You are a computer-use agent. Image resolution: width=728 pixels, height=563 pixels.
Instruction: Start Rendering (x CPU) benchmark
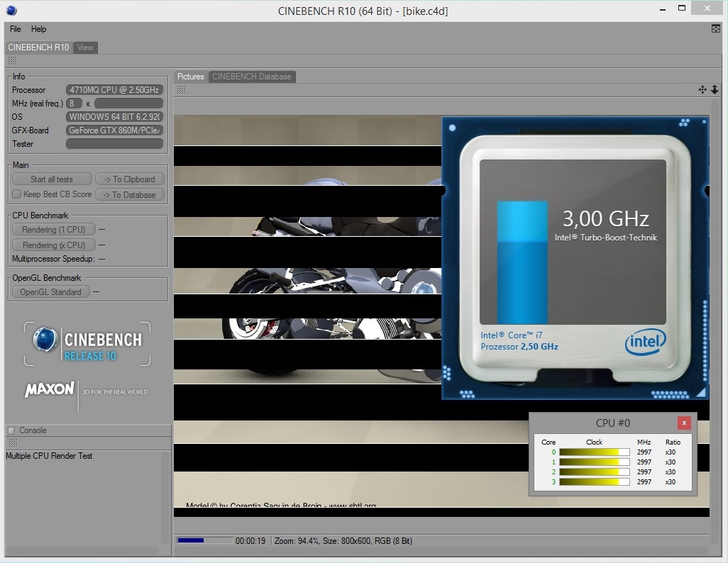coord(54,245)
